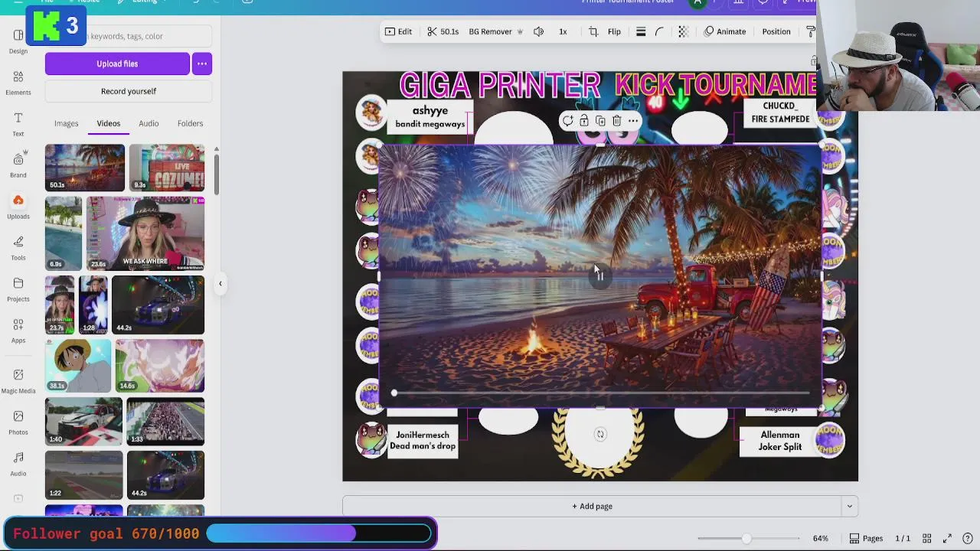Open the corner rounding icon
Screen dimensions: 980x551
(659, 31)
